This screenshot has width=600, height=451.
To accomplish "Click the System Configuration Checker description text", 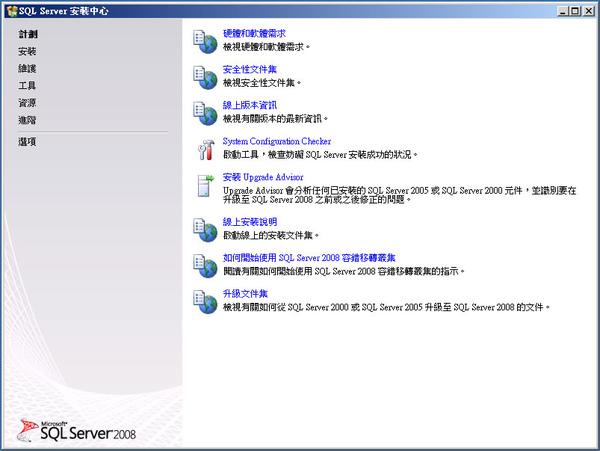I will (320, 155).
